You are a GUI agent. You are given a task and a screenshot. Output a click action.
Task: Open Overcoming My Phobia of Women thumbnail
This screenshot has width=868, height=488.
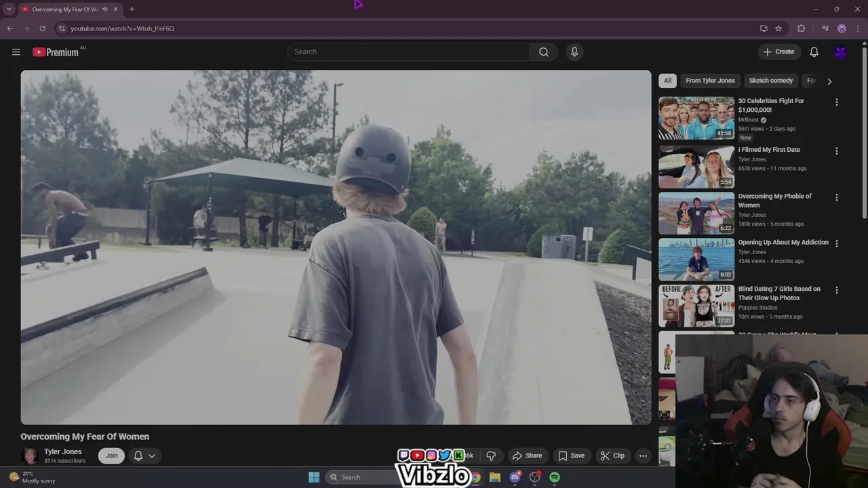[x=696, y=213]
